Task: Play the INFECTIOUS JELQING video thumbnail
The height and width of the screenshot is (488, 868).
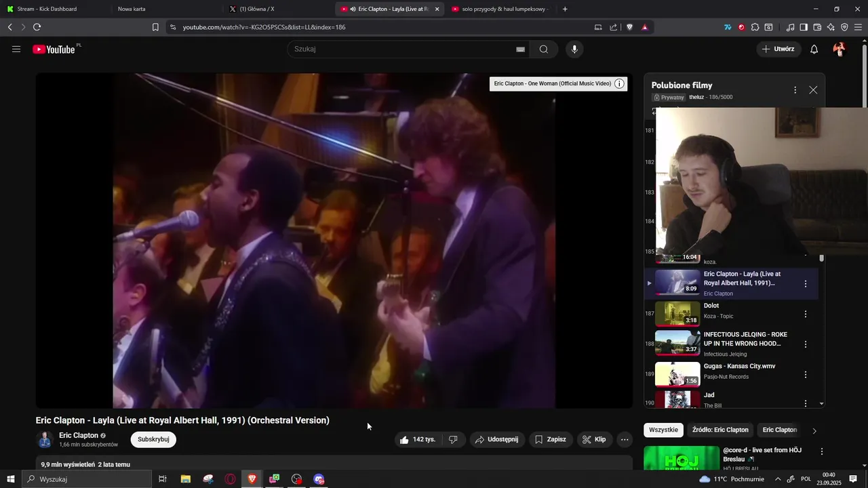Action: [x=677, y=343]
